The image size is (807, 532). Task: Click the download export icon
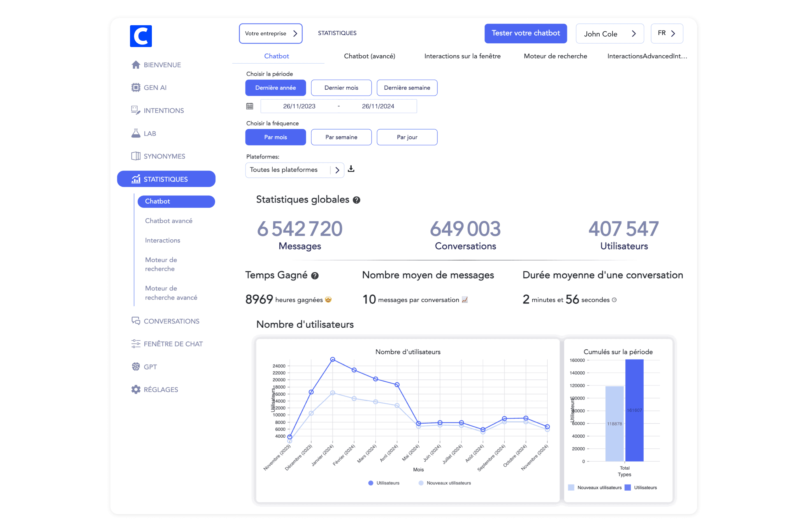point(351,169)
